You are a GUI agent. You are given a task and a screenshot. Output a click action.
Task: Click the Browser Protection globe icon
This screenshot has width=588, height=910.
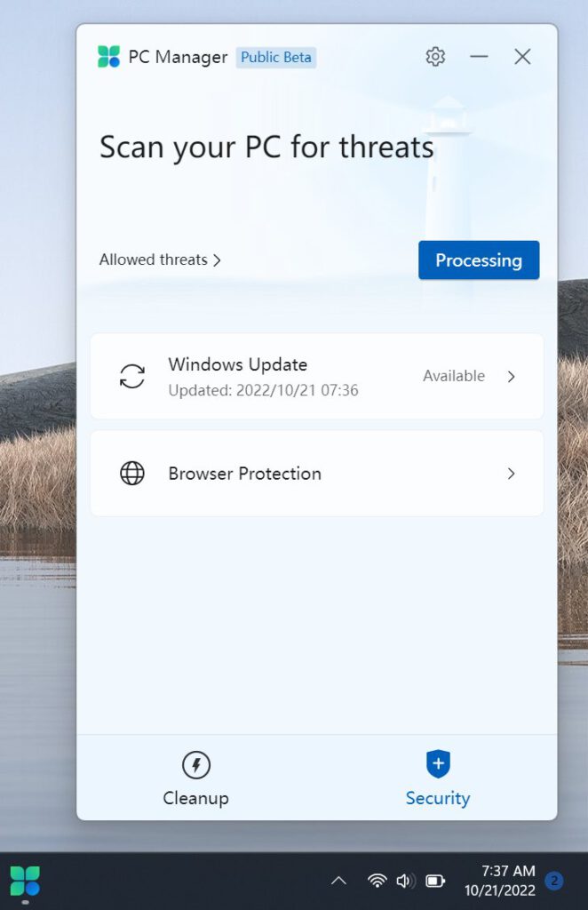[132, 474]
